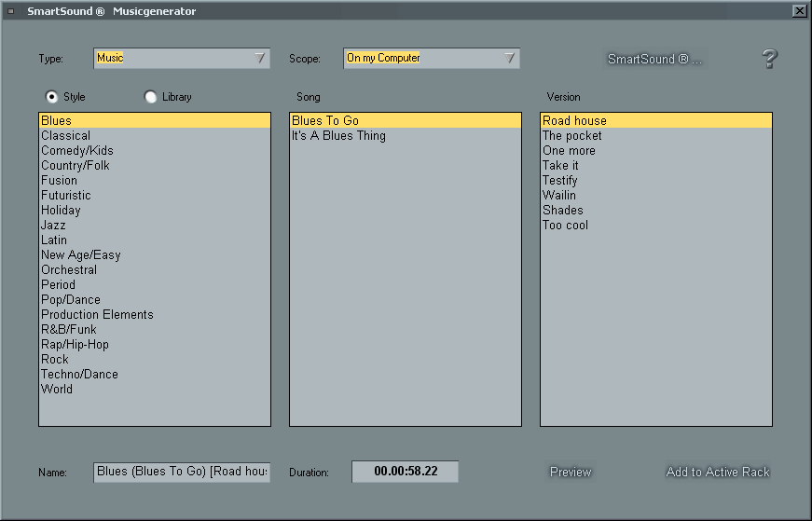Screen dimensions: 812x521
Task: Pick the Wailin version
Action: (559, 195)
